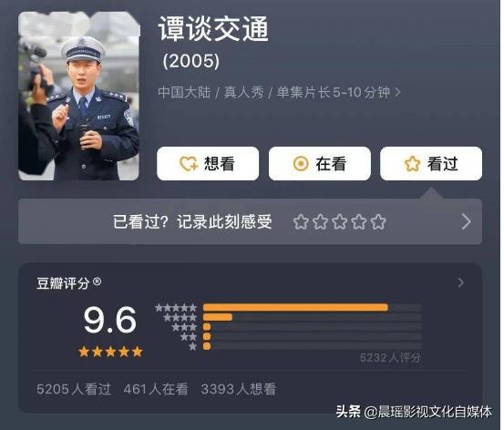The image size is (504, 430).
Task: Open the chevron on 已看过 rating bar
Action: pyautogui.click(x=466, y=221)
